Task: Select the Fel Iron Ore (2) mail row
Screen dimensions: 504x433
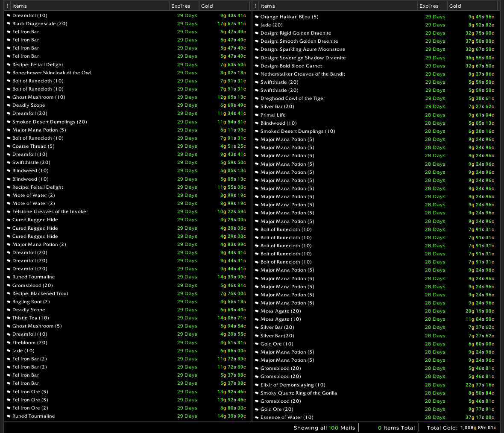Action: 128,408
